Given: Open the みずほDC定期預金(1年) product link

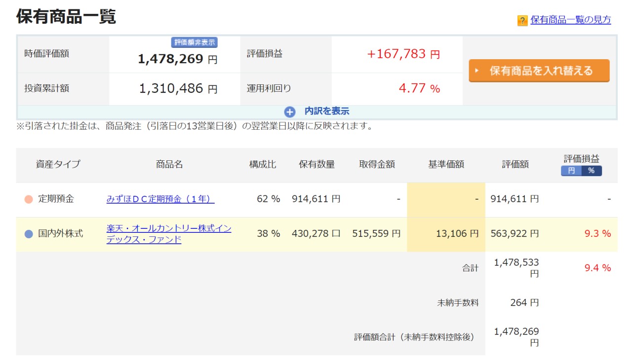Looking at the screenshot, I should [160, 199].
